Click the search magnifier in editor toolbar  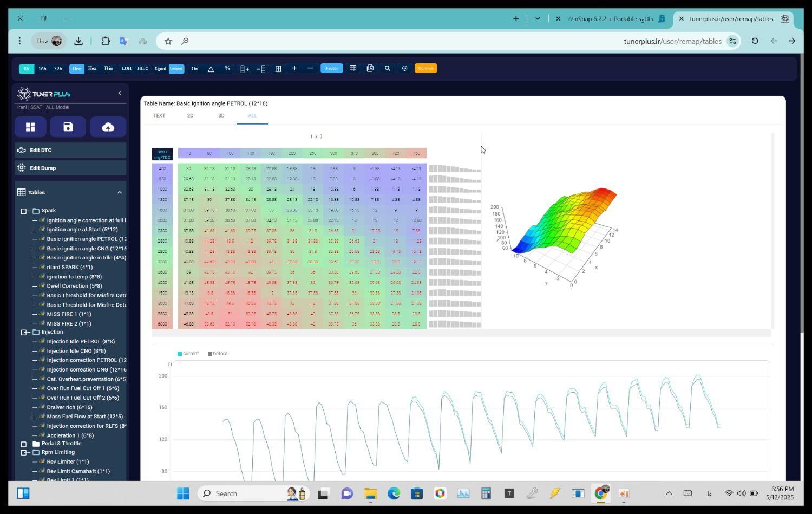(387, 68)
